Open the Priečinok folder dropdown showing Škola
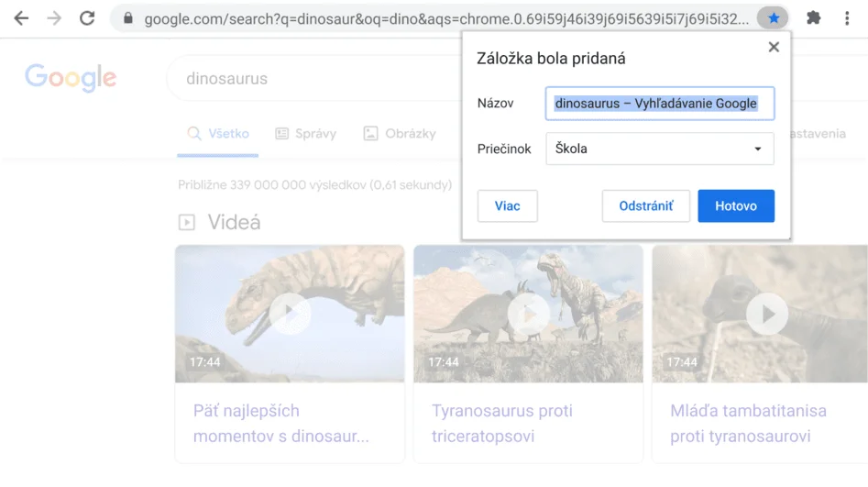 (x=660, y=149)
